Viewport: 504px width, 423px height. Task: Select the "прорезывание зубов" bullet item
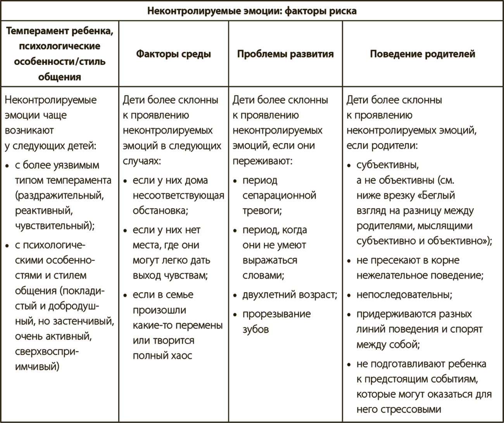click(276, 322)
